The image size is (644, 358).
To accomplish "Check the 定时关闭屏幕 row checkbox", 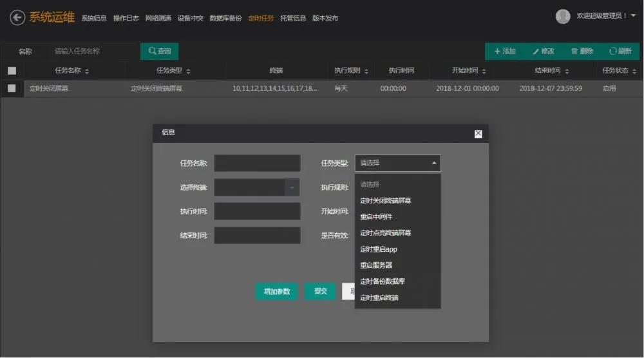I will pos(12,88).
